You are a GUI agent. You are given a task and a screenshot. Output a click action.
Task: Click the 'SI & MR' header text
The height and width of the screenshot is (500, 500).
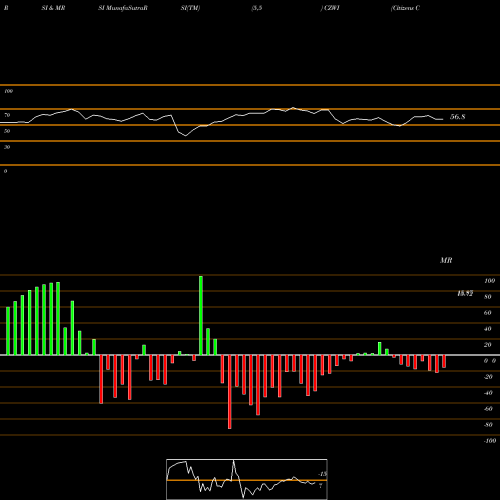53,8
